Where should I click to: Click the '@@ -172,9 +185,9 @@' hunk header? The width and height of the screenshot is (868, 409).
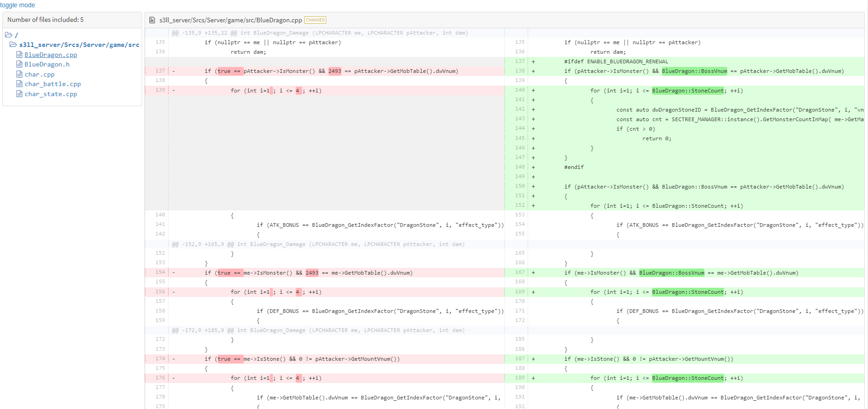point(318,330)
